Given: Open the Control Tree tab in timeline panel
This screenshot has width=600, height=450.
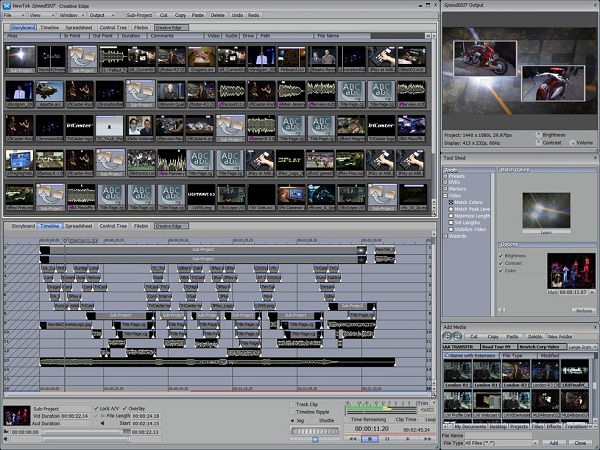Looking at the screenshot, I should (x=113, y=226).
